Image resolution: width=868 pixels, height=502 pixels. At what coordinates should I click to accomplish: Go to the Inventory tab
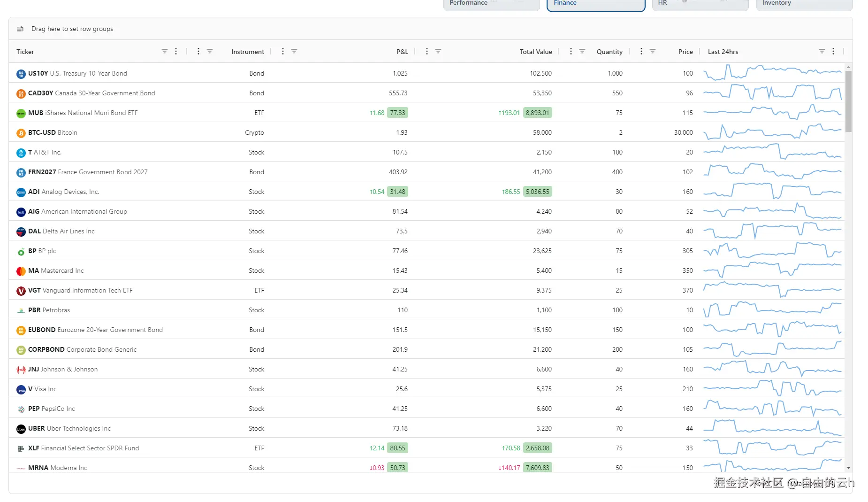tap(804, 4)
